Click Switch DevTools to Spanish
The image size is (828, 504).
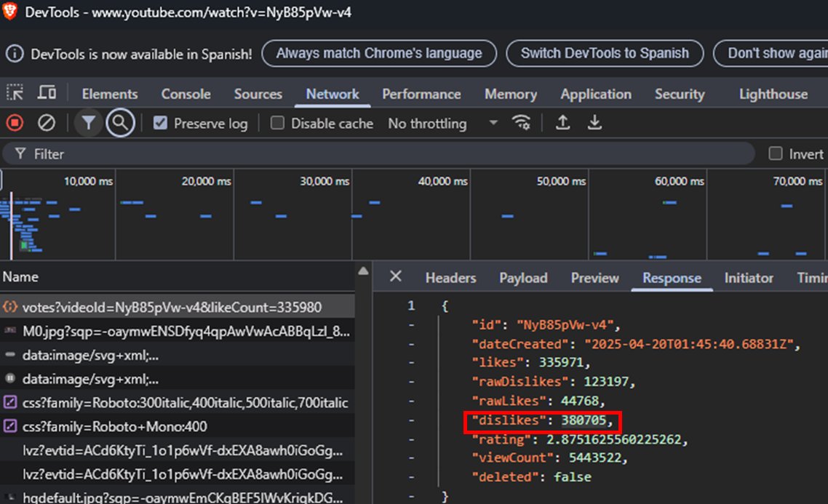click(x=605, y=53)
